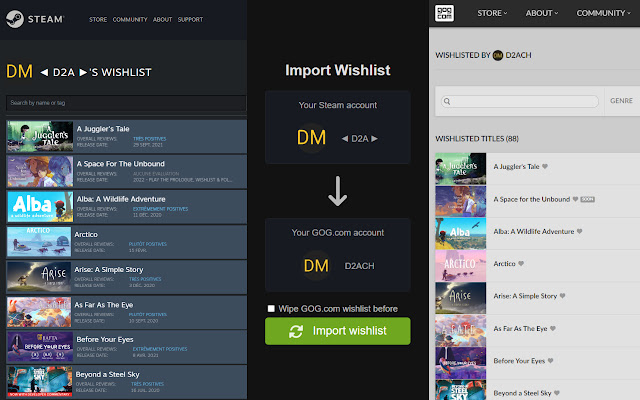Click the heart icon next to A Juggler's Tale
The width and height of the screenshot is (640, 400).
click(545, 167)
